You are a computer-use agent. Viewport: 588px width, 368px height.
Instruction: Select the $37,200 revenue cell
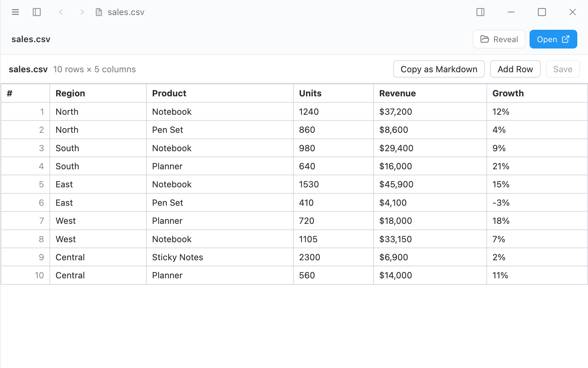click(x=430, y=112)
